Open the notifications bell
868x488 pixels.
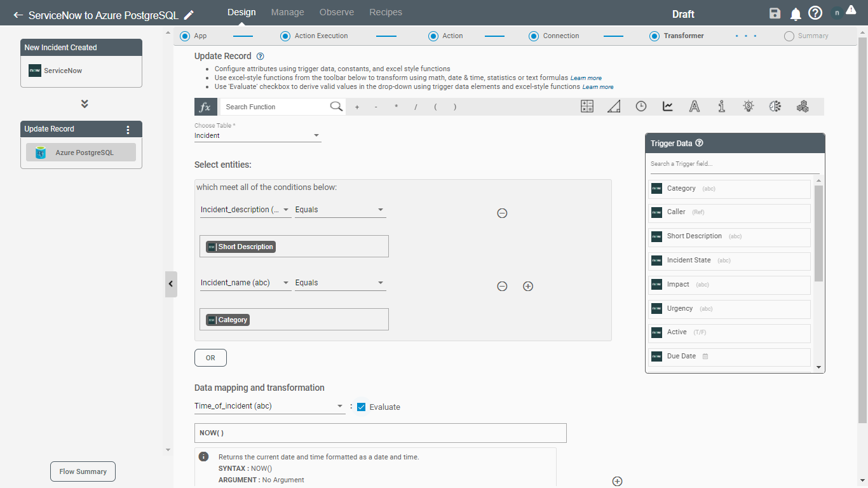coord(796,14)
